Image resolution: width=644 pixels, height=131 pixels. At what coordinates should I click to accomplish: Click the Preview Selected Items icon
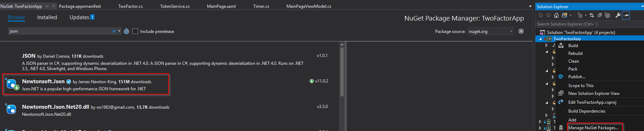[x=626, y=15]
